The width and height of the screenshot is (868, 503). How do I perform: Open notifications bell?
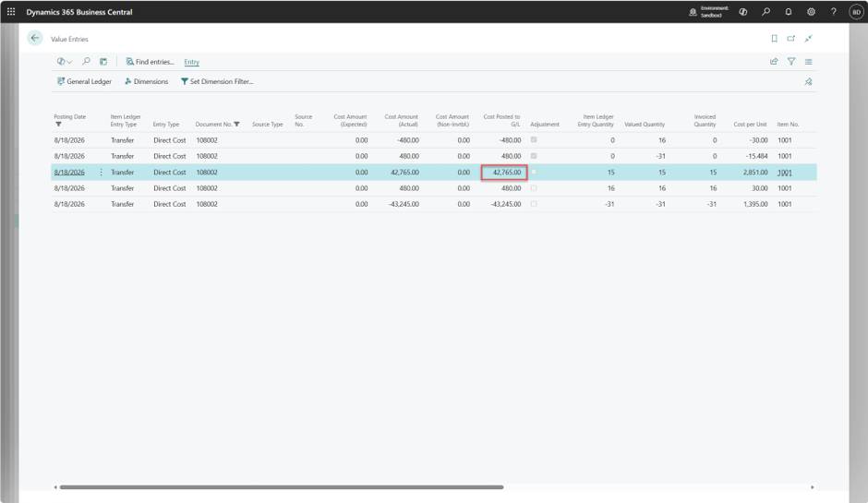tap(789, 12)
